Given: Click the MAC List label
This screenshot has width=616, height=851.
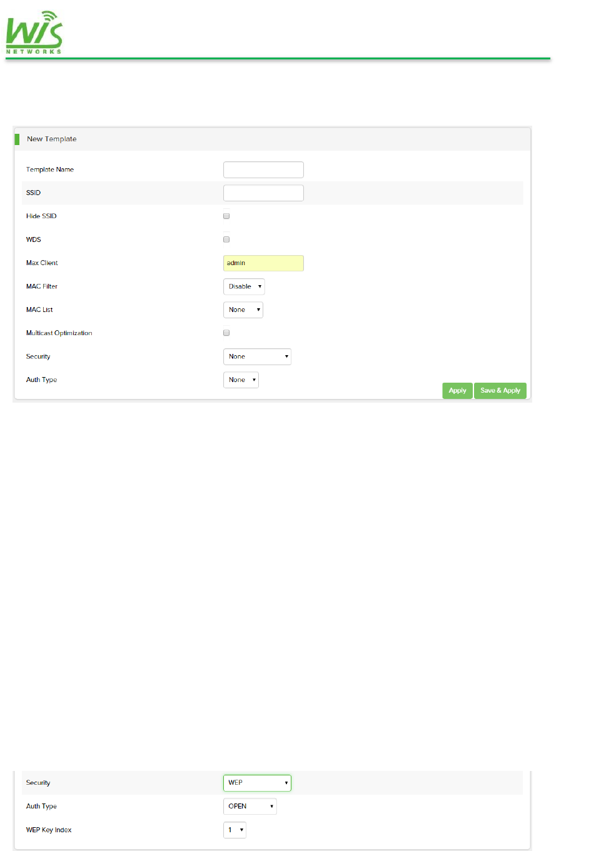Looking at the screenshot, I should 39,310.
